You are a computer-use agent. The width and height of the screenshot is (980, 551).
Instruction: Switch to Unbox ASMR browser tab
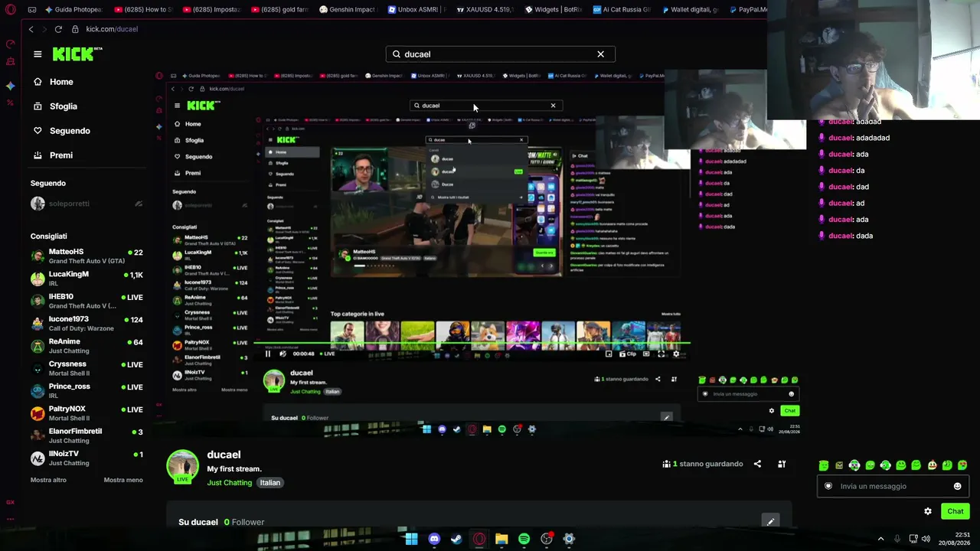(x=416, y=10)
